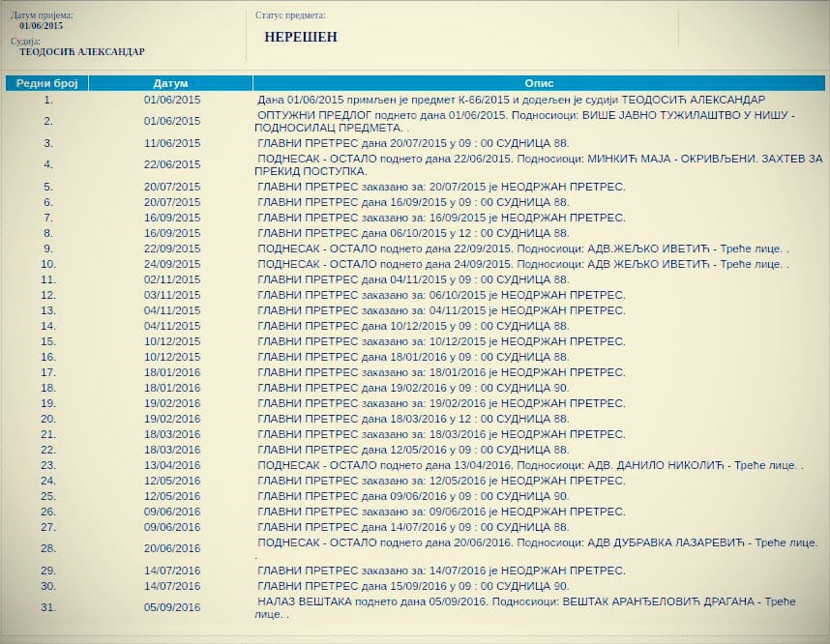Click the judge name ТЕОДОСИЋ АЛЕКСАНДАР at top

tap(82, 52)
